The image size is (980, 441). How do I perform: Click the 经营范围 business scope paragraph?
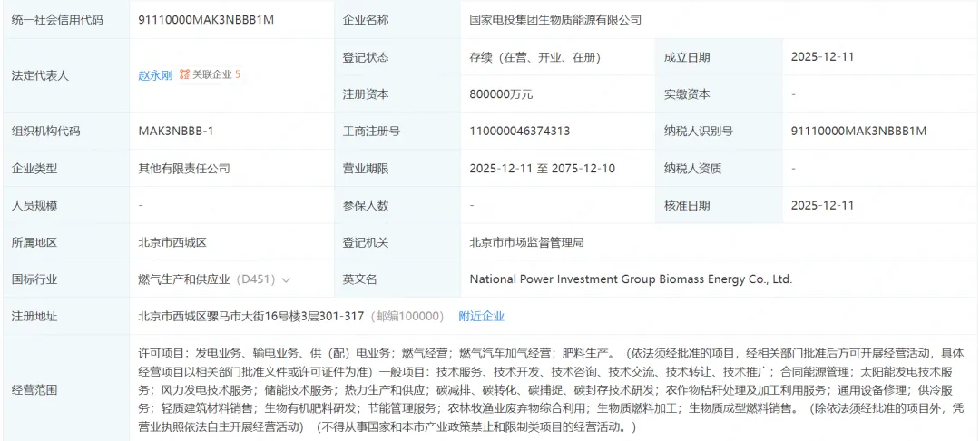tap(544, 389)
